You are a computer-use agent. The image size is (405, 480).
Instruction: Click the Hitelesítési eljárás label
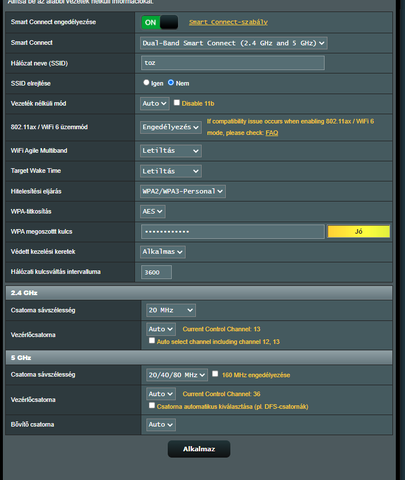tap(36, 191)
